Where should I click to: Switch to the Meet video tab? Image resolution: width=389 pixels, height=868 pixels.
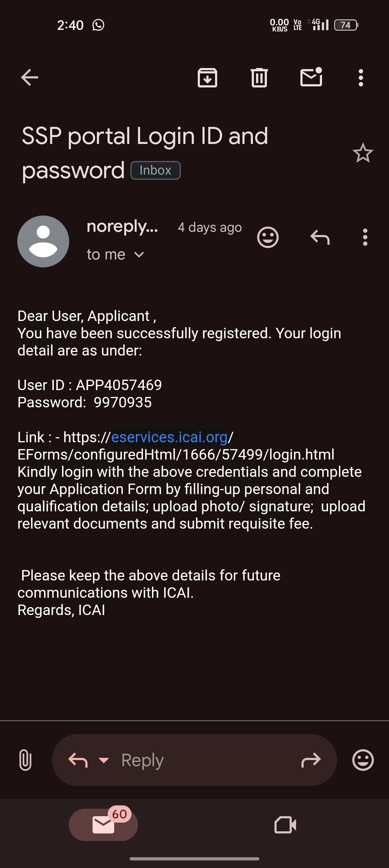pyautogui.click(x=285, y=824)
